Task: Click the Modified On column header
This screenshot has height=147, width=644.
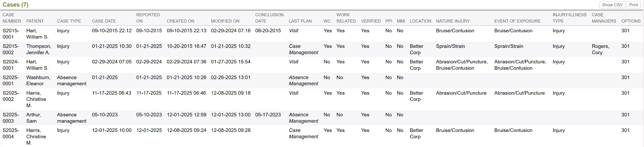Action: point(225,21)
